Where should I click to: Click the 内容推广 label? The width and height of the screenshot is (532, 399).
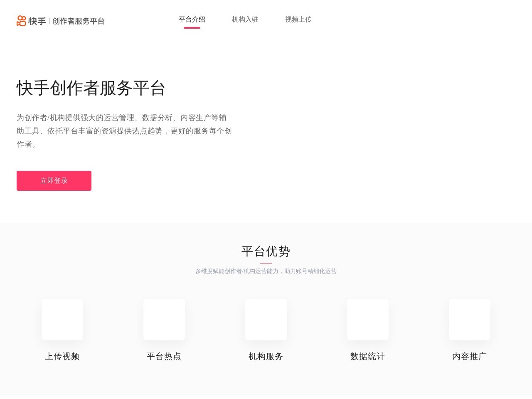pyautogui.click(x=470, y=356)
